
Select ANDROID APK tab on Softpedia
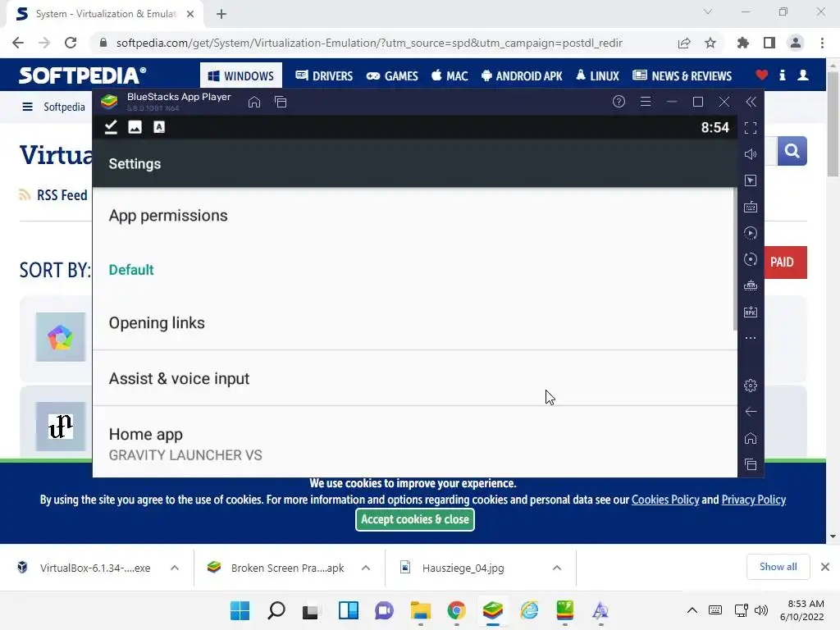coord(522,75)
